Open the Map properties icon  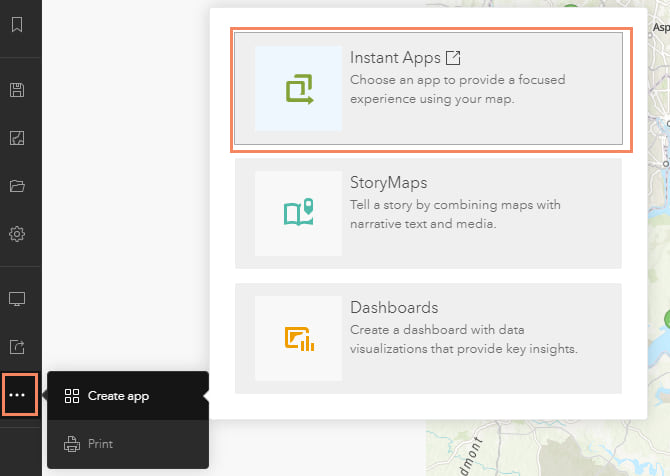[17, 138]
